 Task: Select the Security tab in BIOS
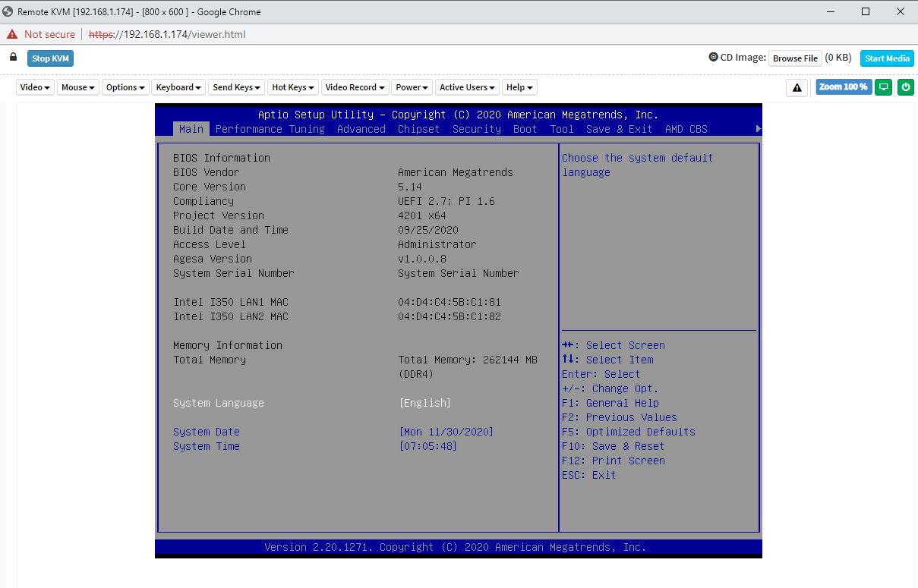(x=476, y=129)
